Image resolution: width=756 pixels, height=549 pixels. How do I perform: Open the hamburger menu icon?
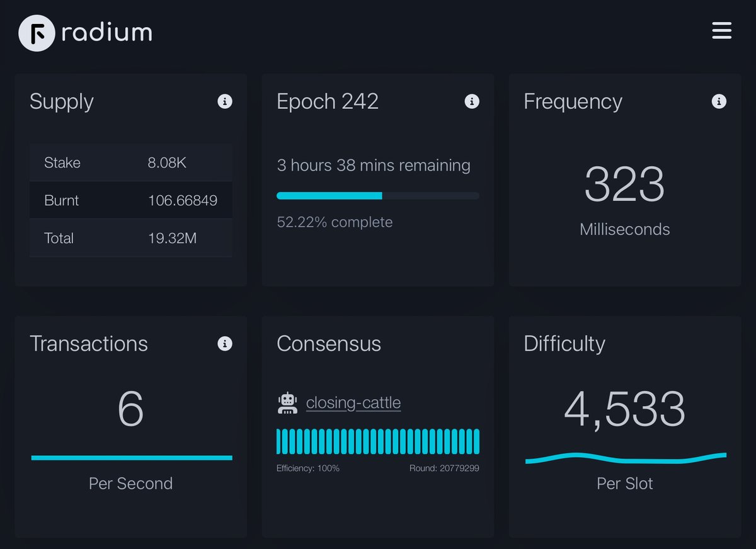(x=721, y=31)
